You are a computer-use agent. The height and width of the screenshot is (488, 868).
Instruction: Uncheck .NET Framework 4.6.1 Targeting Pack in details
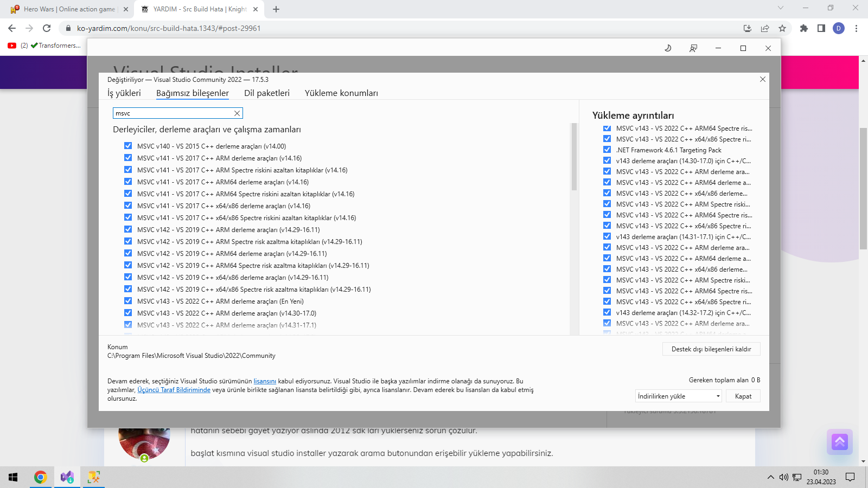(x=607, y=150)
